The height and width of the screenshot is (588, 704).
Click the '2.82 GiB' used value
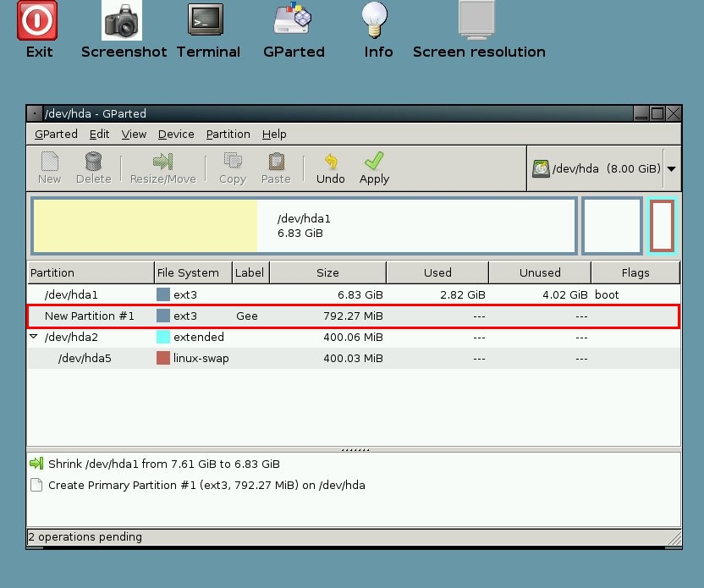[x=463, y=295]
